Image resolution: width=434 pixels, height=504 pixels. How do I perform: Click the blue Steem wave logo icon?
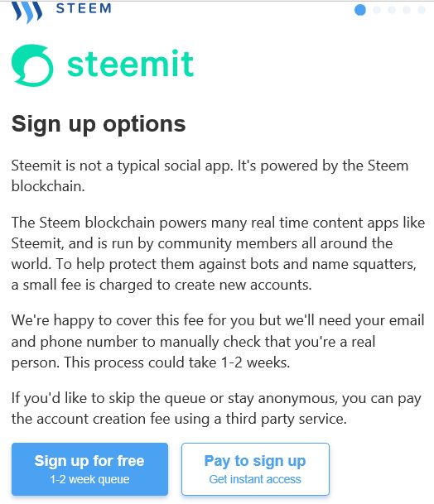(27, 12)
